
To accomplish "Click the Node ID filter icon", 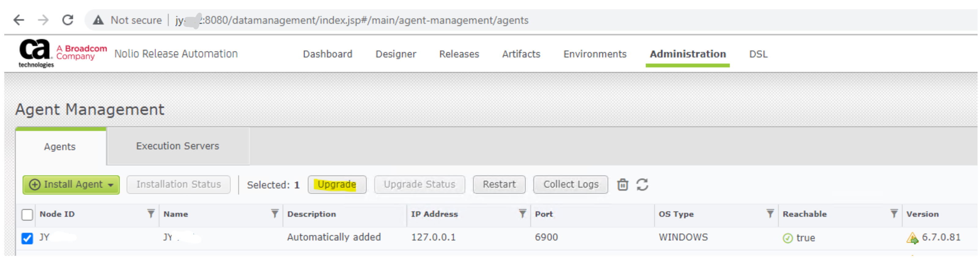I will (x=151, y=214).
